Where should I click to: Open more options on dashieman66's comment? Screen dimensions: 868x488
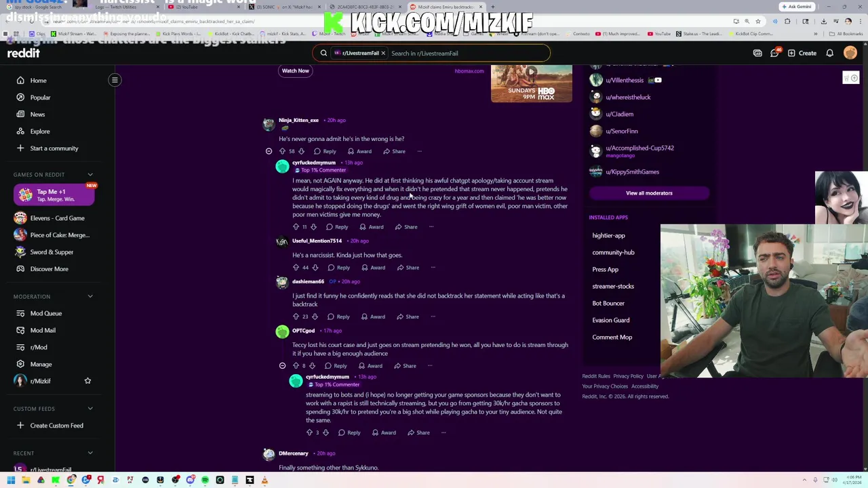[x=433, y=317]
